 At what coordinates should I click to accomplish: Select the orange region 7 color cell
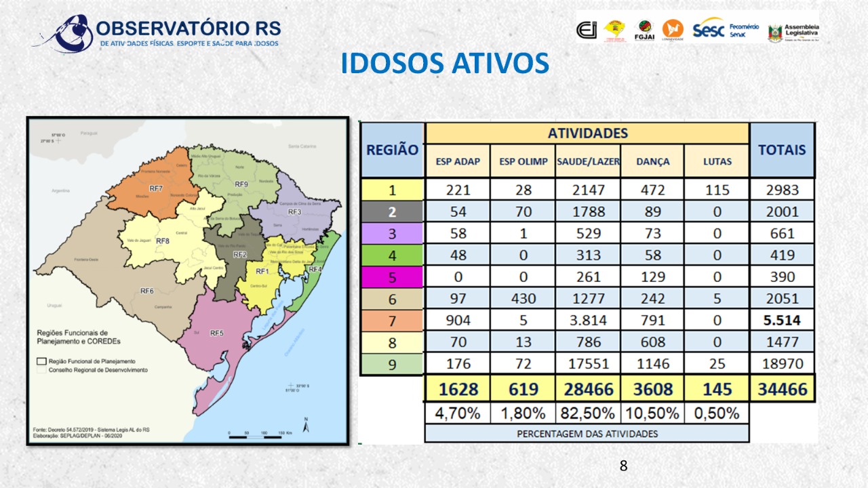coord(391,320)
